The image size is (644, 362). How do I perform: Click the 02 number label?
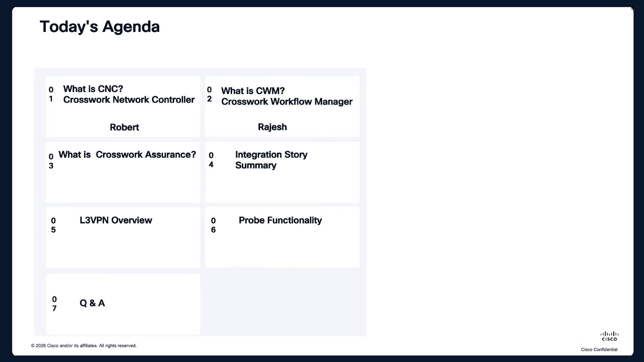click(209, 94)
